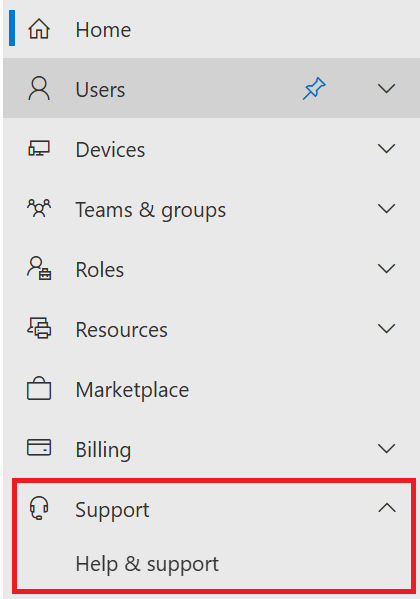
Task: Click the Roles person-briefcase icon
Action: pyautogui.click(x=39, y=268)
